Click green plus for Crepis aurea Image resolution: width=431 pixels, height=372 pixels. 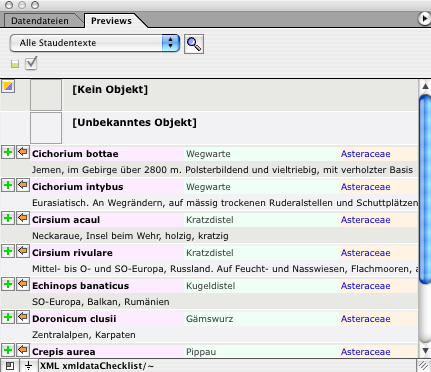[x=8, y=350]
